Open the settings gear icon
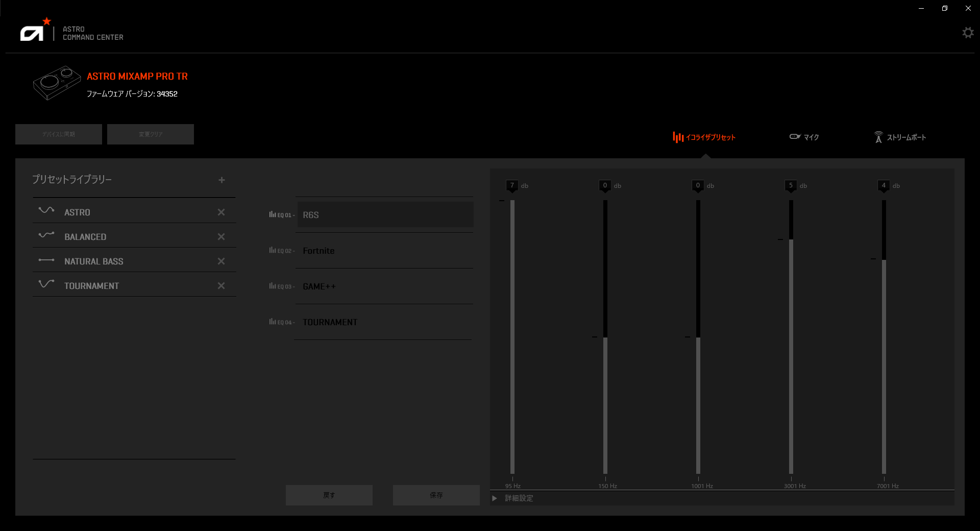Viewport: 980px width, 531px height. 968,33
